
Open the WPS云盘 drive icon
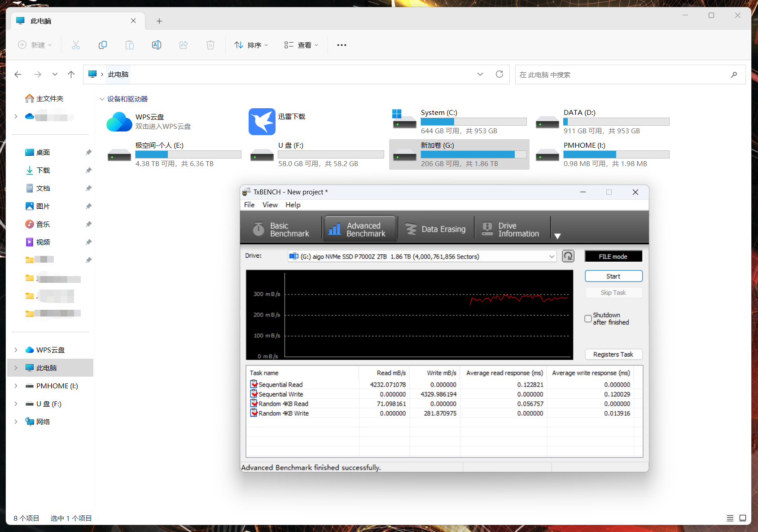[x=119, y=122]
